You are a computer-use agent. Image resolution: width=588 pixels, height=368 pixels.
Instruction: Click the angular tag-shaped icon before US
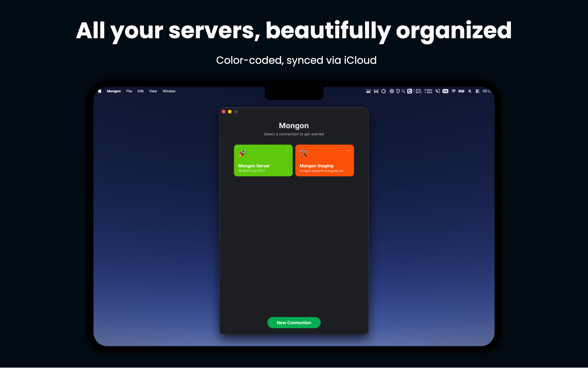tap(437, 91)
